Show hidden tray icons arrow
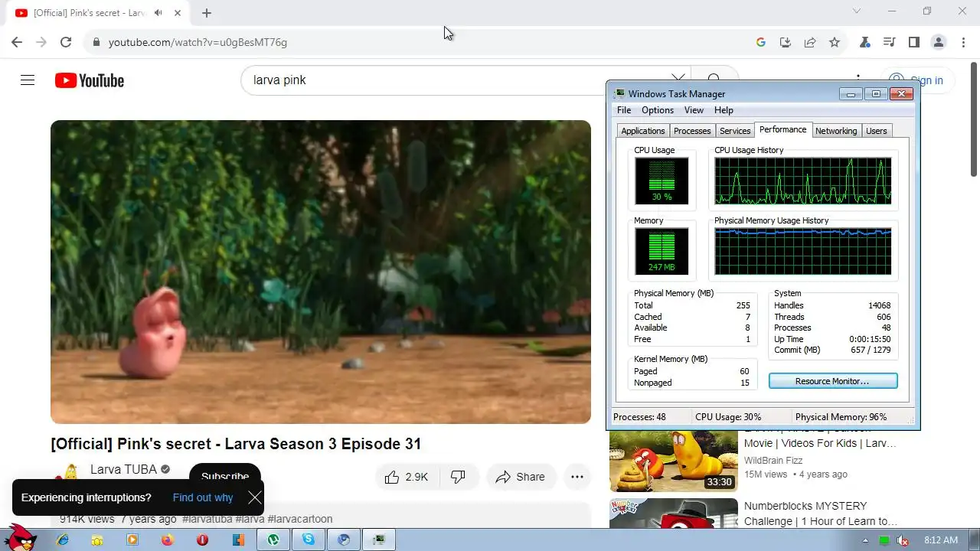Image resolution: width=980 pixels, height=551 pixels. 866,540
